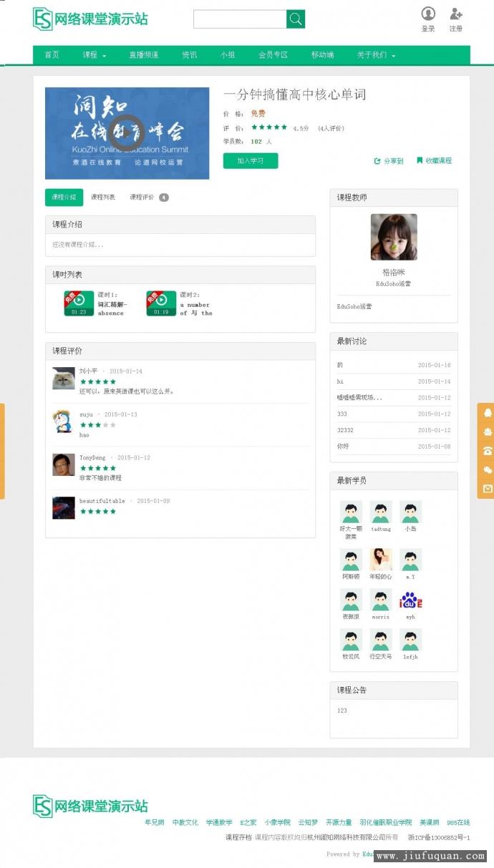This screenshot has width=494, height=868.
Task: Open discussion titled hi
Action: pos(341,381)
